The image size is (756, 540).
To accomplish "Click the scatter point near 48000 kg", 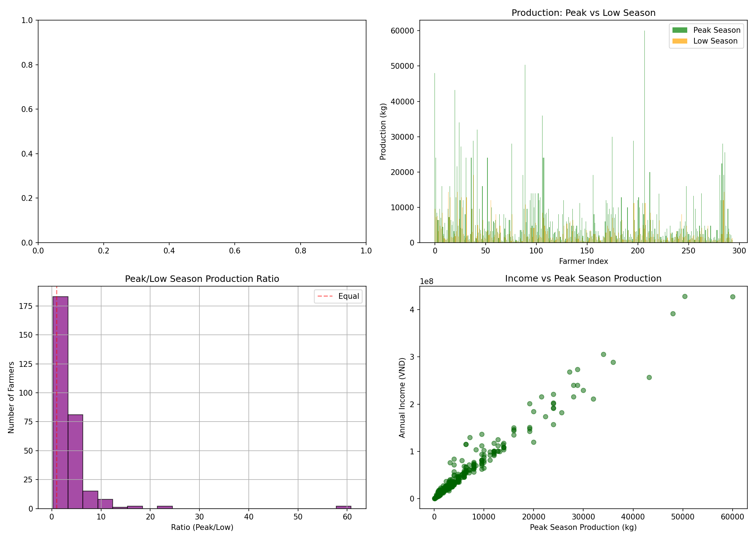I will [673, 314].
